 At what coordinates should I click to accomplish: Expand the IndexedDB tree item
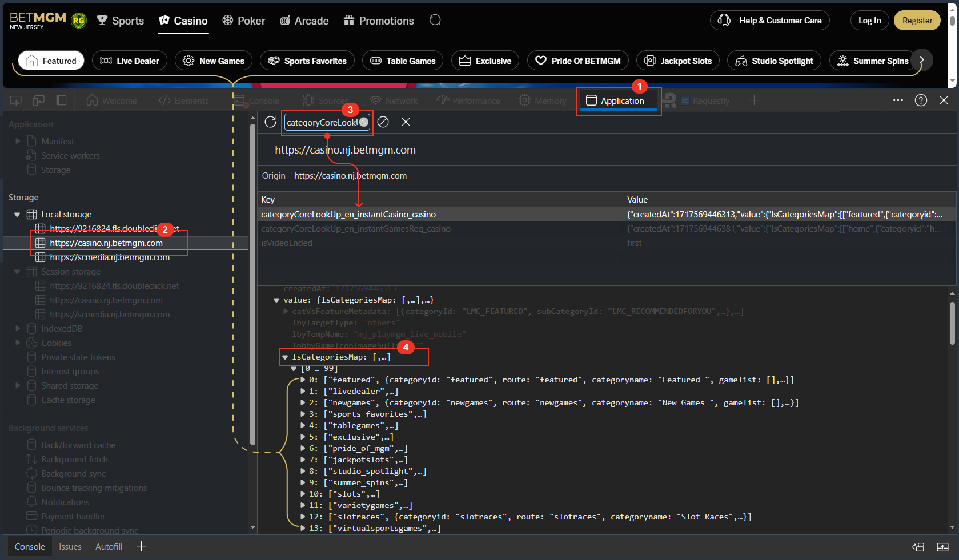pyautogui.click(x=18, y=329)
